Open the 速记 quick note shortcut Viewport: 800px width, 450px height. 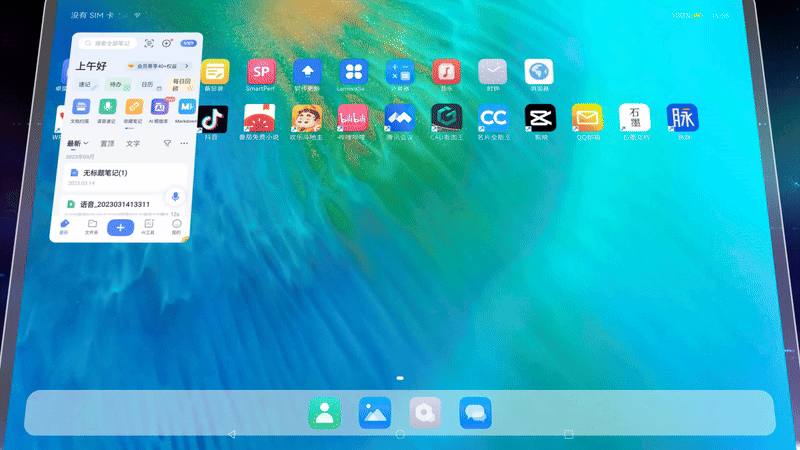coord(87,85)
